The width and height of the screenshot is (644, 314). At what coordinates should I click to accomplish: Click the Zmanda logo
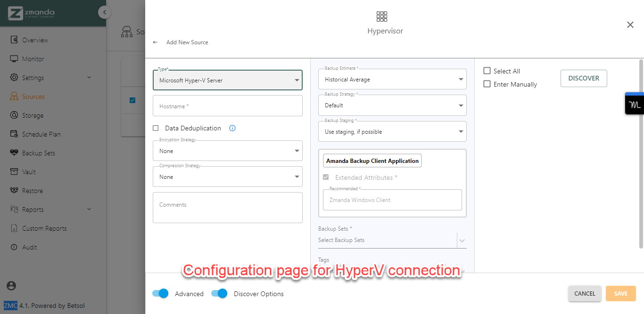point(32,13)
